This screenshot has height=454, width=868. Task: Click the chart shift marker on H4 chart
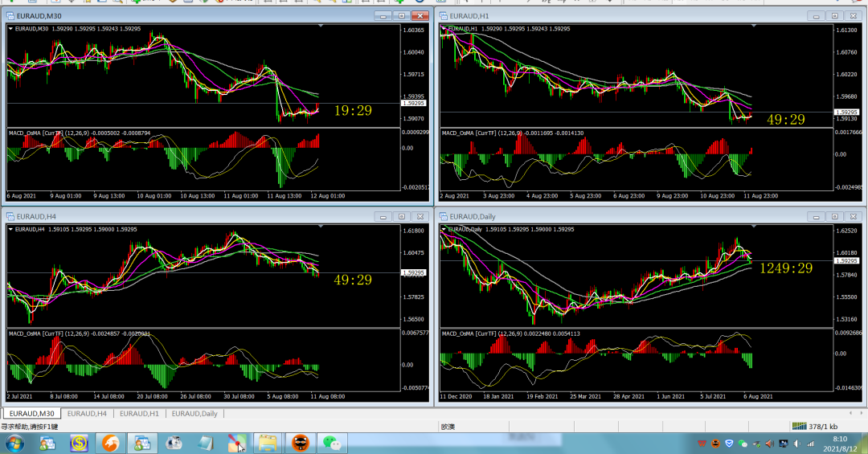(x=321, y=227)
